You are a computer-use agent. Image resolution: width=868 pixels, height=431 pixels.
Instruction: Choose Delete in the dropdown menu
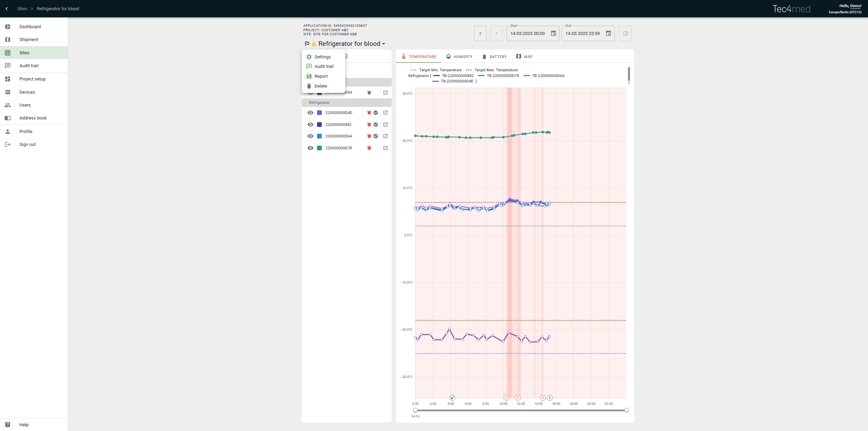tap(320, 86)
